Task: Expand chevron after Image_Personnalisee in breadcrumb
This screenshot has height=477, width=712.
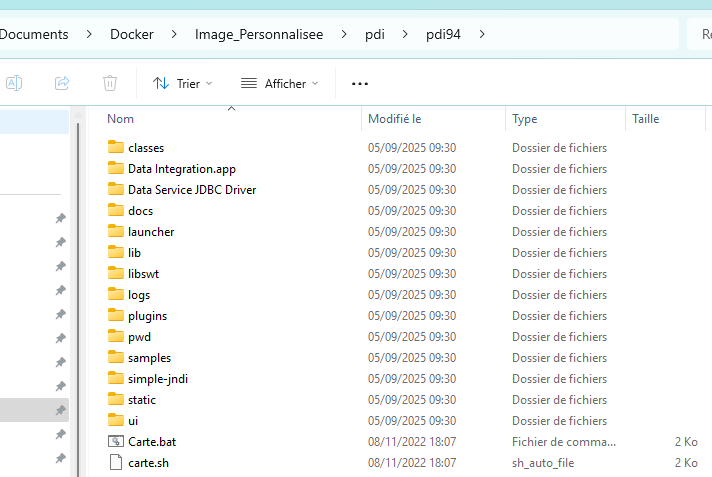Action: coord(344,35)
